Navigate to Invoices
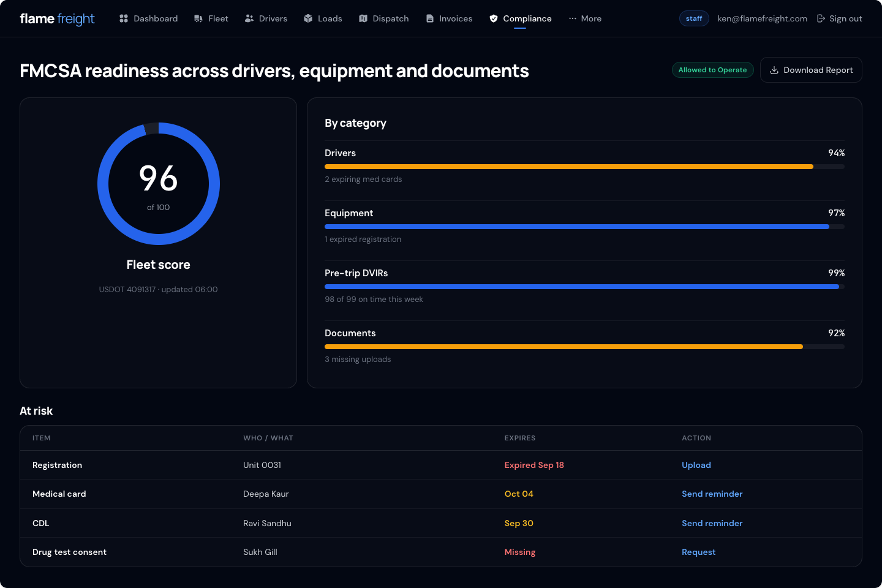882x588 pixels. point(450,18)
